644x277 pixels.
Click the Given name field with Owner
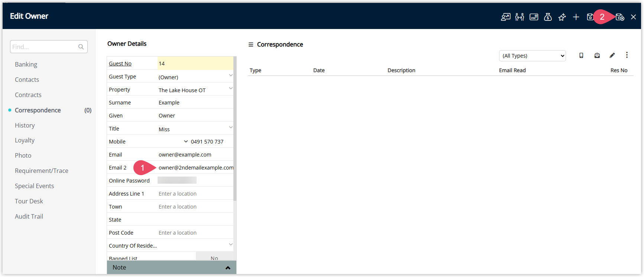(x=195, y=116)
